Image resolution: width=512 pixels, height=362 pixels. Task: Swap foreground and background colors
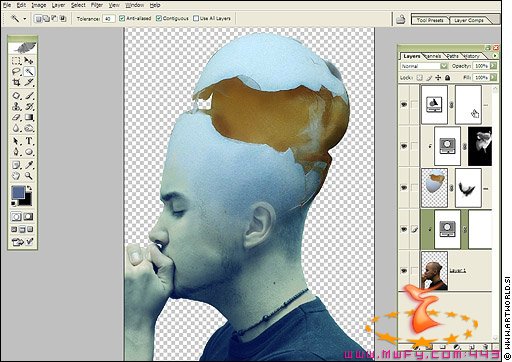point(29,189)
